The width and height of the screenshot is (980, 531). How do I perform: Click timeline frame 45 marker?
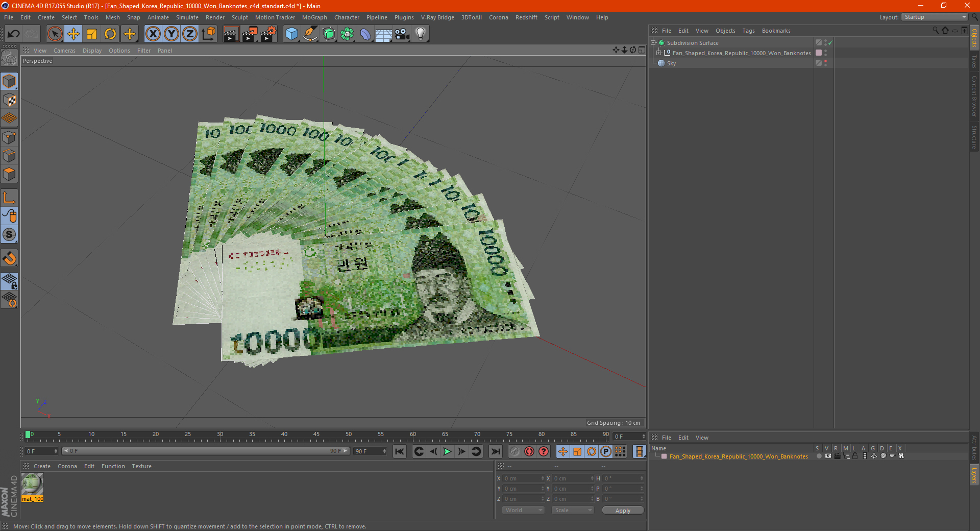click(x=316, y=435)
